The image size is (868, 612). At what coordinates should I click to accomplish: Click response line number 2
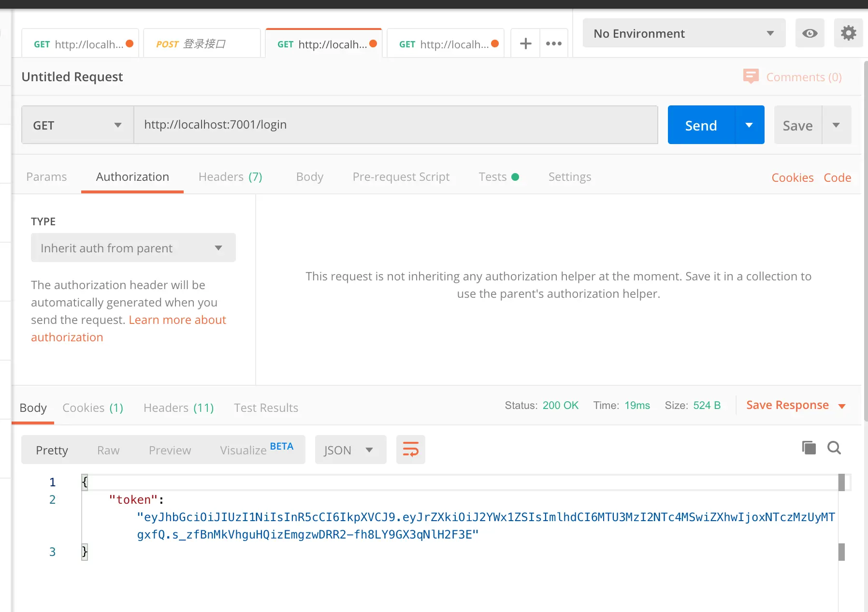coord(53,499)
